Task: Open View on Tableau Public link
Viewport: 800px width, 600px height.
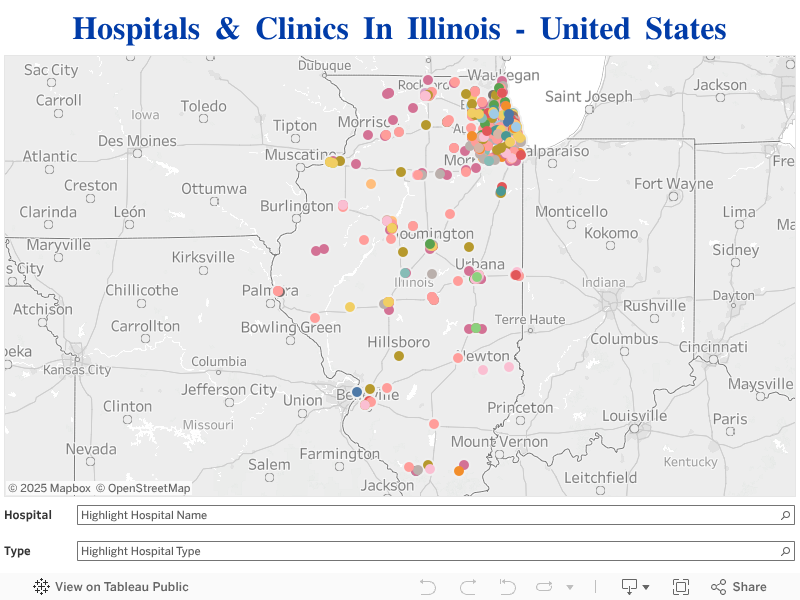Action: [x=111, y=587]
